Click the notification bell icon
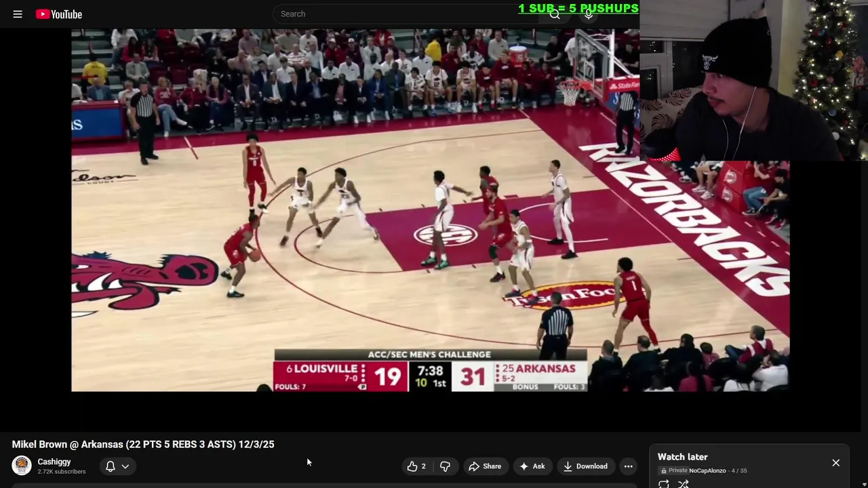The height and width of the screenshot is (488, 868). 110,466
